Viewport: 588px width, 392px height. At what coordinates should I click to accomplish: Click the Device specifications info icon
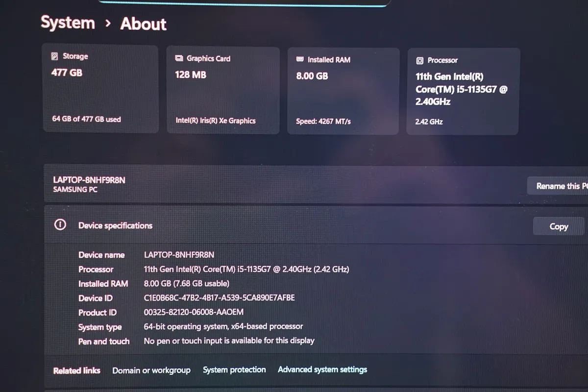(59, 224)
